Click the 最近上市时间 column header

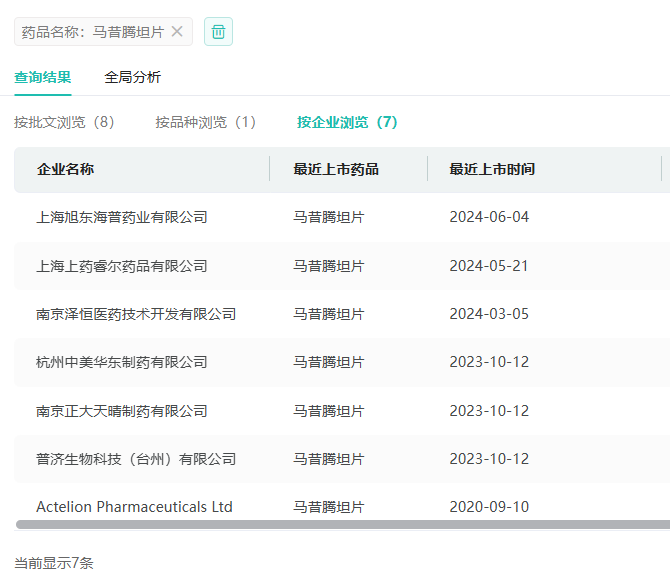(492, 169)
